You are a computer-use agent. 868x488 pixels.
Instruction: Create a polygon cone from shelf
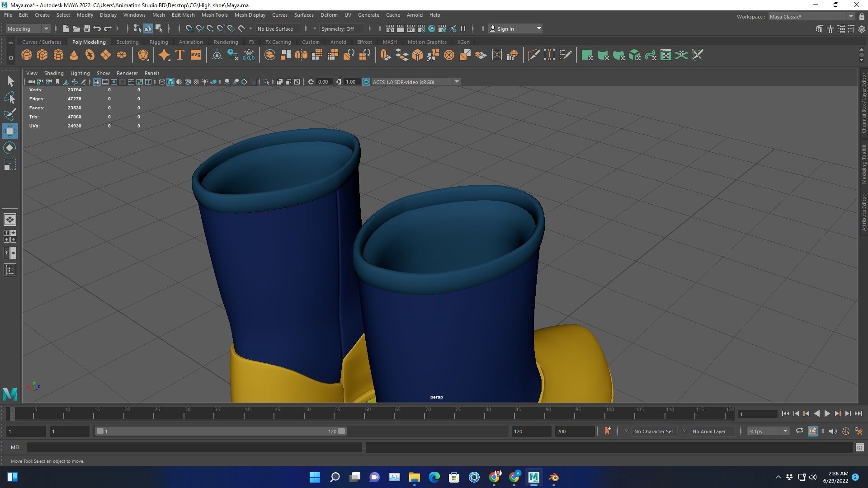(x=74, y=55)
